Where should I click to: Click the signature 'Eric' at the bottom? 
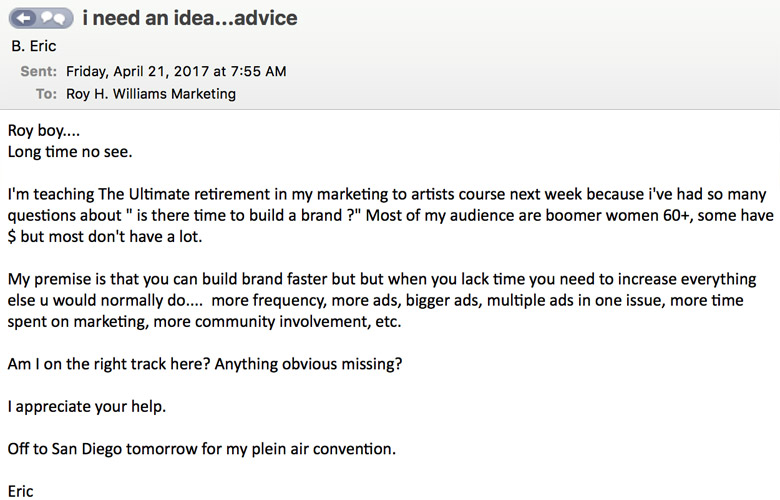coord(20,492)
